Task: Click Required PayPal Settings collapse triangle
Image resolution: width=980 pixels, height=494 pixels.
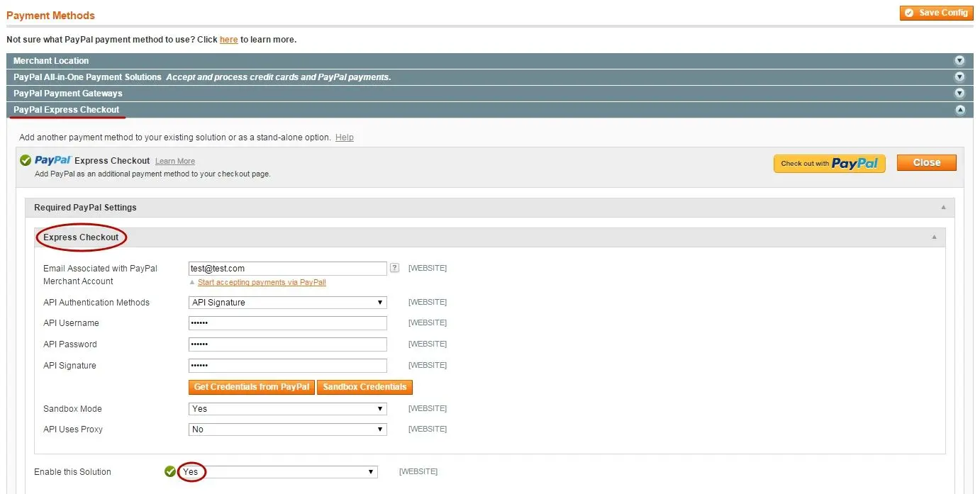Action: [943, 208]
